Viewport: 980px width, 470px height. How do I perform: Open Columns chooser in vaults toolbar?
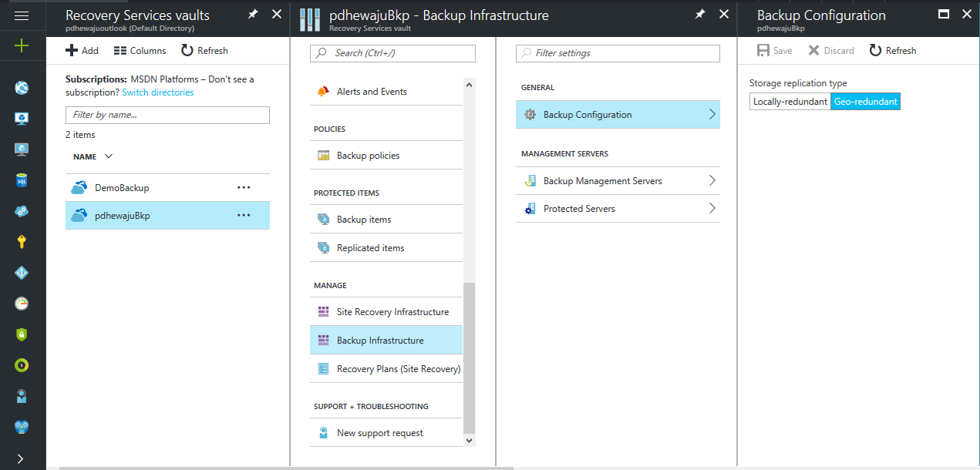tap(140, 50)
